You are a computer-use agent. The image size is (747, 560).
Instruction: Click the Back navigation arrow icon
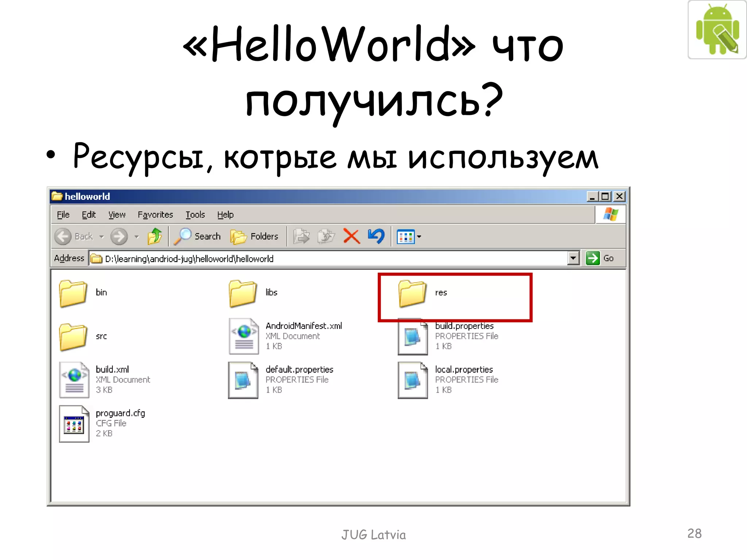pyautogui.click(x=63, y=237)
